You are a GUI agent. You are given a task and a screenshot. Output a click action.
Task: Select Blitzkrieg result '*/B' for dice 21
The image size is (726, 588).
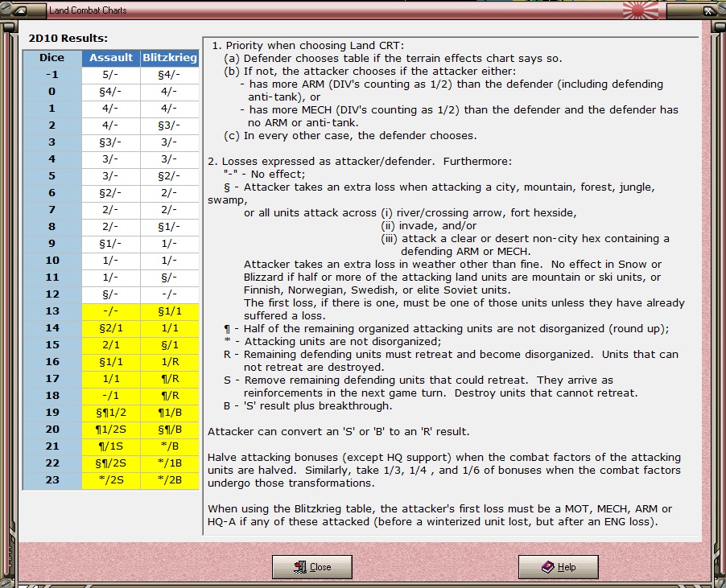(170, 446)
